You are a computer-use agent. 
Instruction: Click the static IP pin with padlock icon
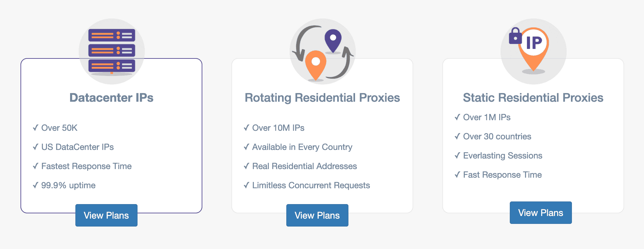[534, 52]
